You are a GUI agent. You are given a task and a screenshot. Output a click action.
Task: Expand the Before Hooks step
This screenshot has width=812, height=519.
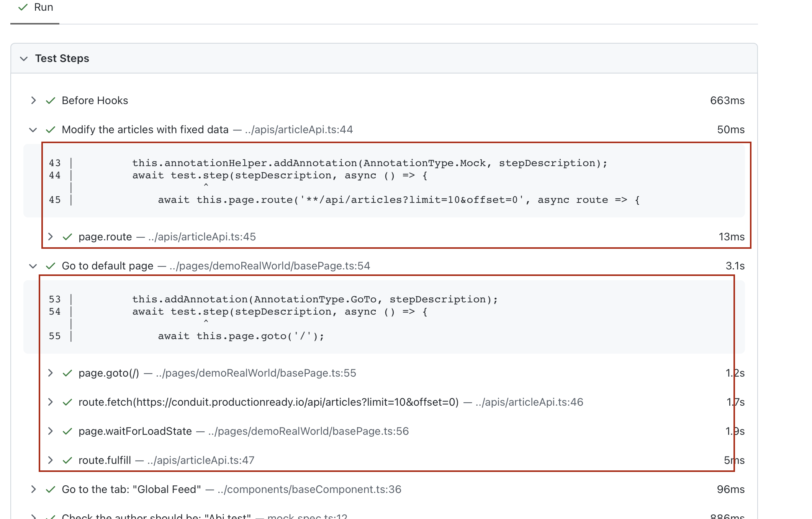point(34,100)
